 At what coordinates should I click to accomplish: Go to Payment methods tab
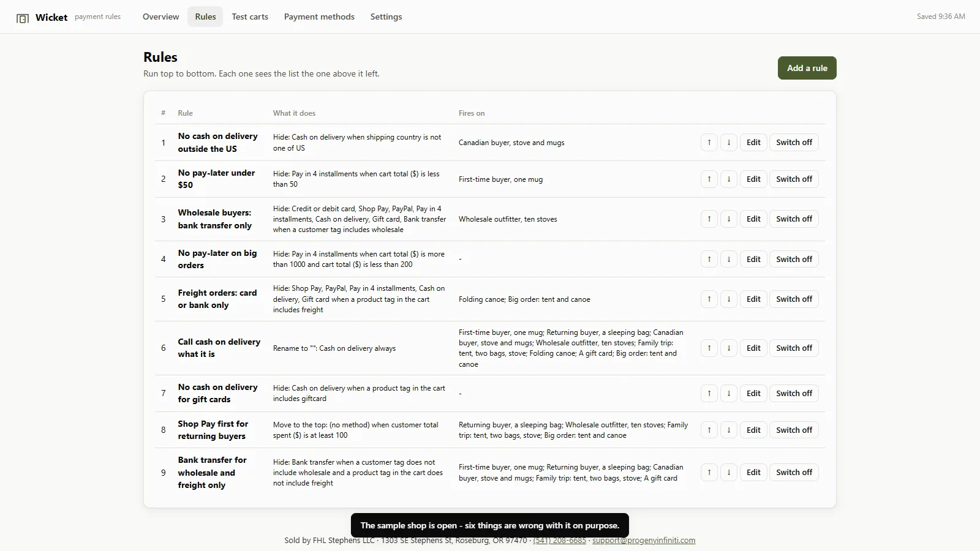tap(319, 17)
